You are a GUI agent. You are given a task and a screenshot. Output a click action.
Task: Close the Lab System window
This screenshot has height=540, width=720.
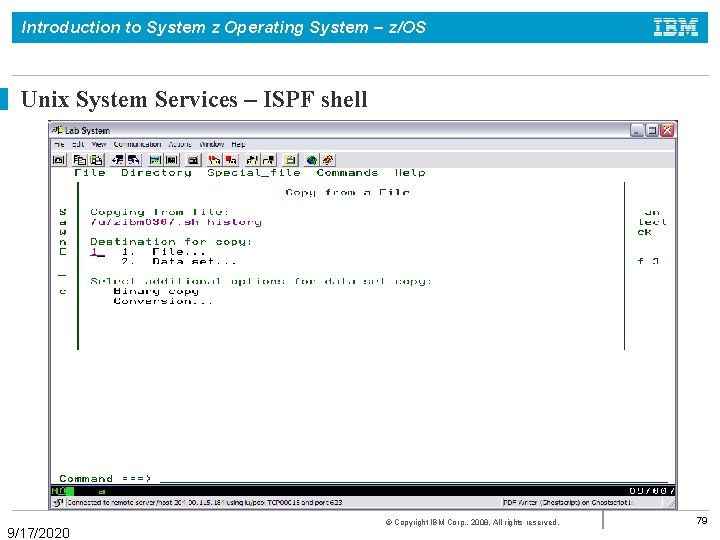tap(667, 130)
